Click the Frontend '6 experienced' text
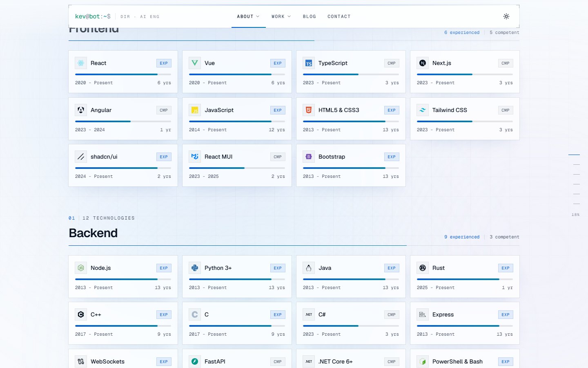 pos(462,33)
